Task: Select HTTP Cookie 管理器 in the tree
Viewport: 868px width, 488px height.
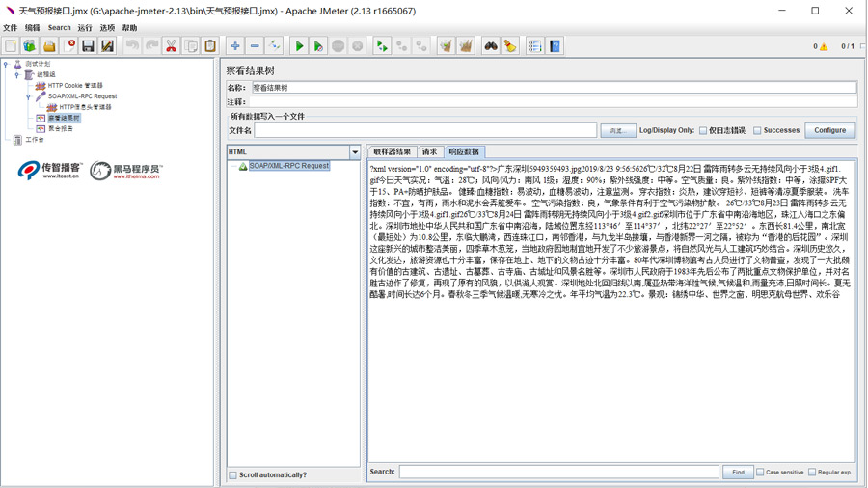Action: [x=75, y=86]
